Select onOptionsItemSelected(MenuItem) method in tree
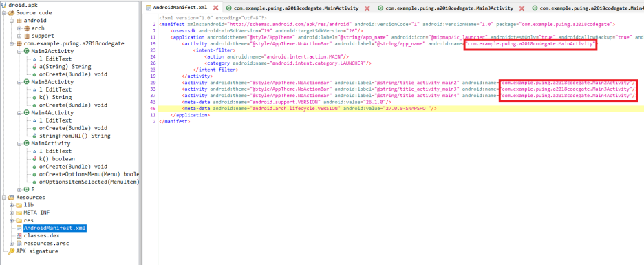The width and height of the screenshot is (644, 265). pos(89,182)
